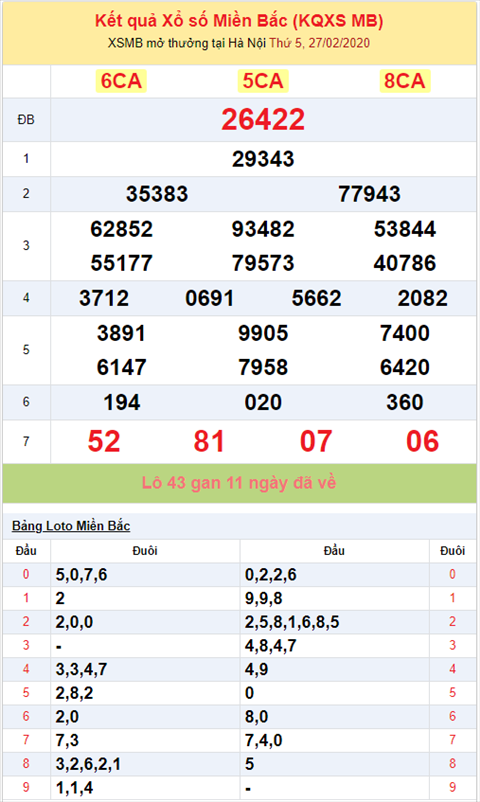Select the highlighted code '6CA'
This screenshot has height=802, width=480.
pyautogui.click(x=121, y=81)
